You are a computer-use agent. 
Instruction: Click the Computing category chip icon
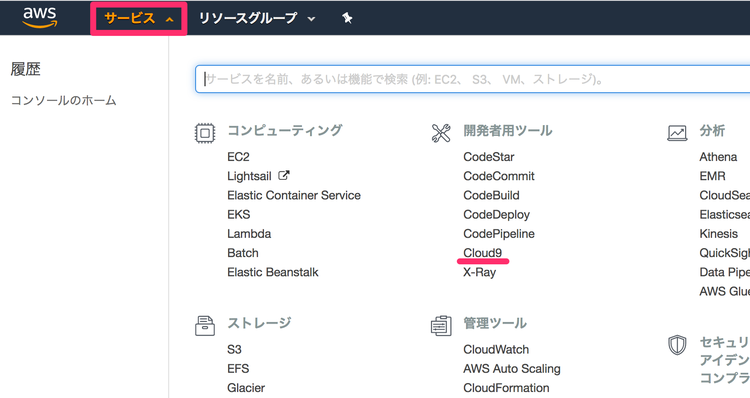tap(205, 133)
